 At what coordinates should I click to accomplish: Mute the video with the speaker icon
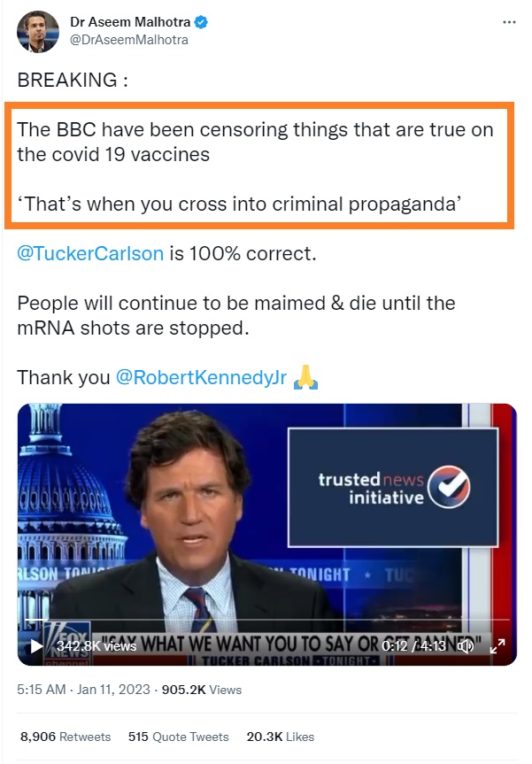pos(466,646)
